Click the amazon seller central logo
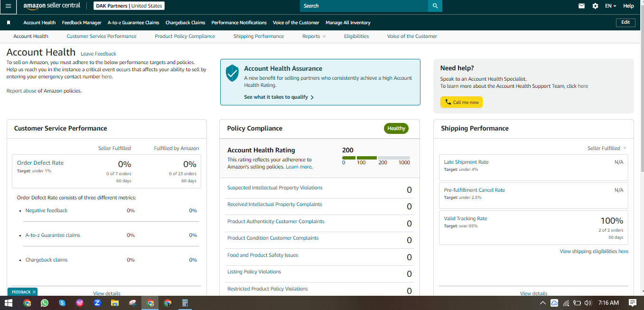Image resolution: width=644 pixels, height=310 pixels. pos(52,6)
